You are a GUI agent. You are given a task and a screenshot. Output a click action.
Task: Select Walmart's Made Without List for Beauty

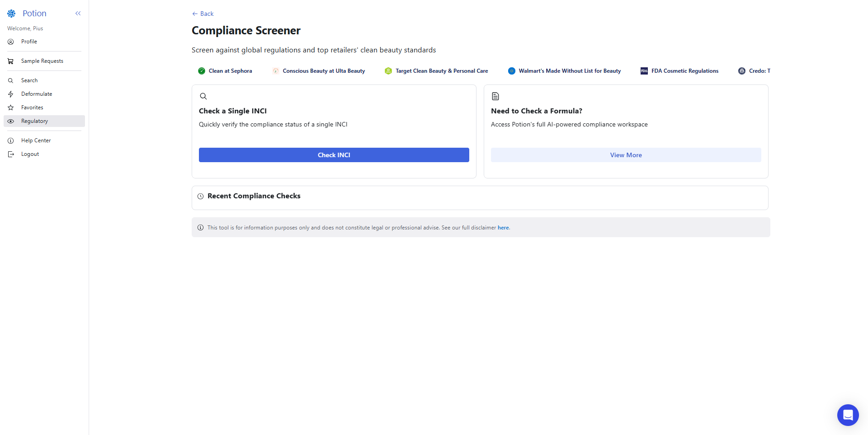[564, 71]
